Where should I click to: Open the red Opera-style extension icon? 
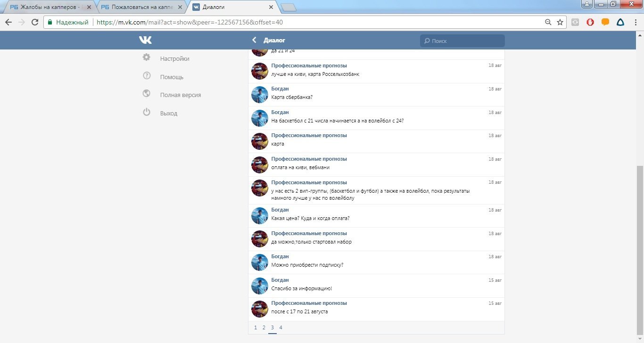tap(590, 22)
